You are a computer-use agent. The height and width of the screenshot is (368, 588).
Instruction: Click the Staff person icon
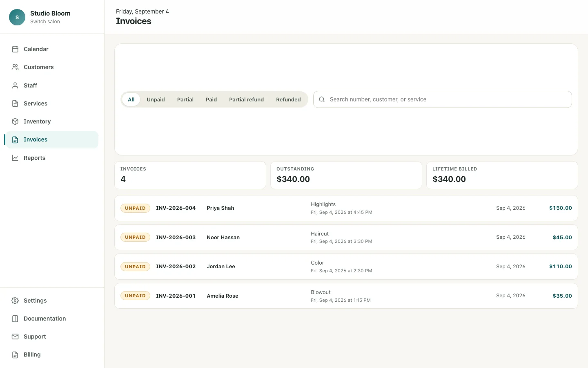click(x=15, y=85)
